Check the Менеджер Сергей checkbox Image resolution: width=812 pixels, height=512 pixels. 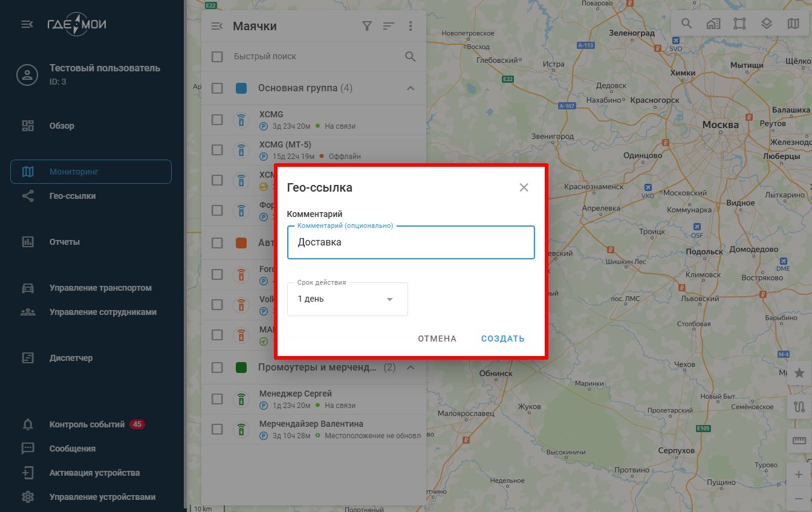click(x=217, y=399)
